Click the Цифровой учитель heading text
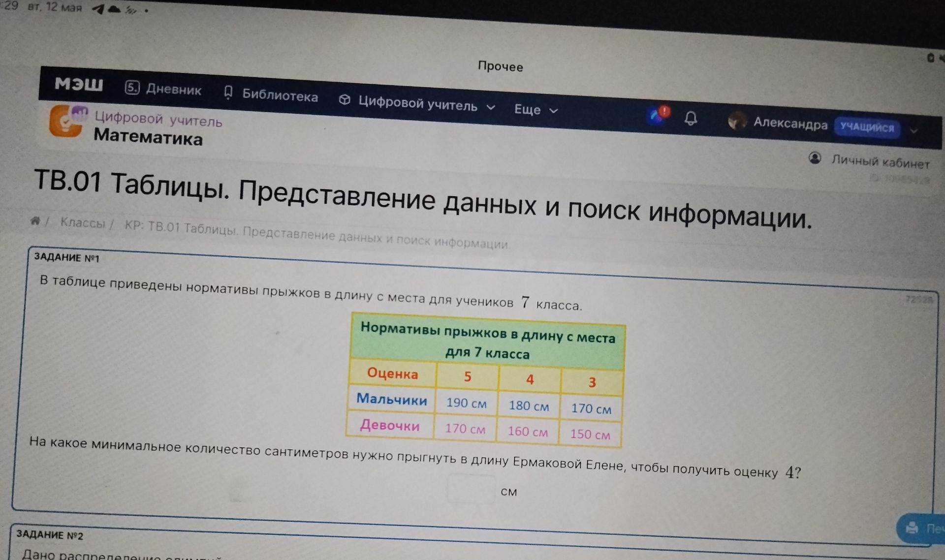This screenshot has width=945, height=560. point(158,119)
